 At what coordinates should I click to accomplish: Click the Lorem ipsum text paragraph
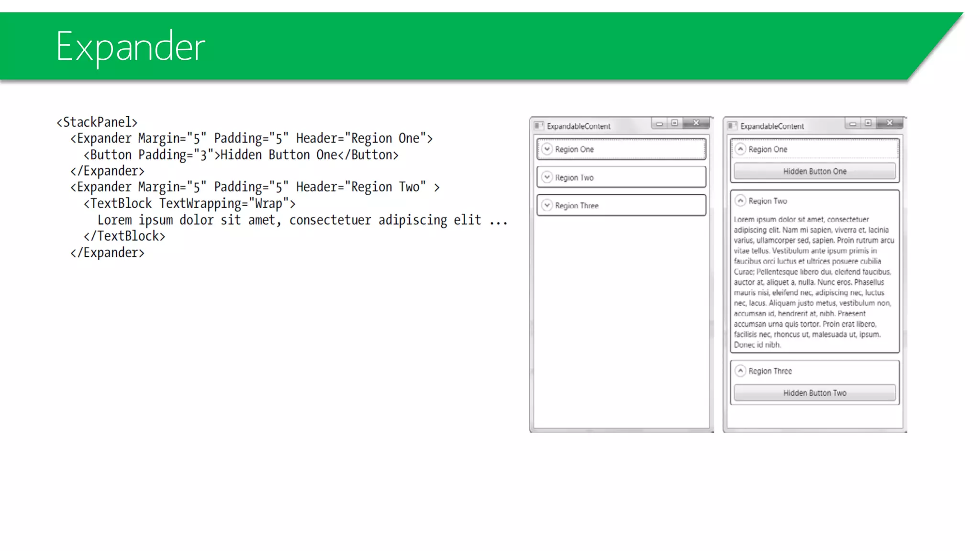pos(813,282)
